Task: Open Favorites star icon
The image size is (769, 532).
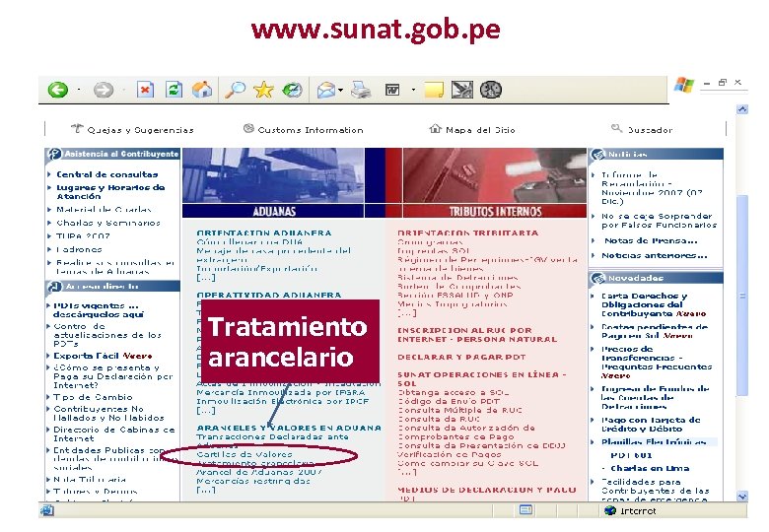Action: coord(263,90)
